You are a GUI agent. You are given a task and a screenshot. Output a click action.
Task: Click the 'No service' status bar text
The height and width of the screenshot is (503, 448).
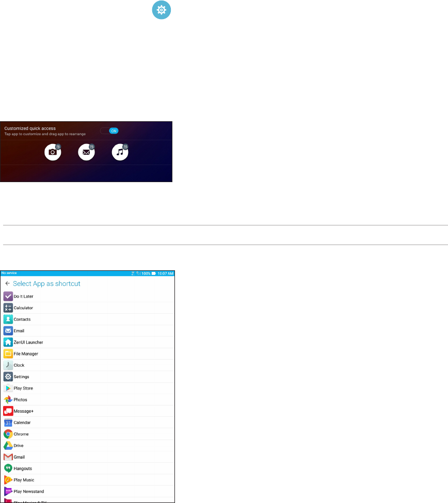tap(9, 273)
